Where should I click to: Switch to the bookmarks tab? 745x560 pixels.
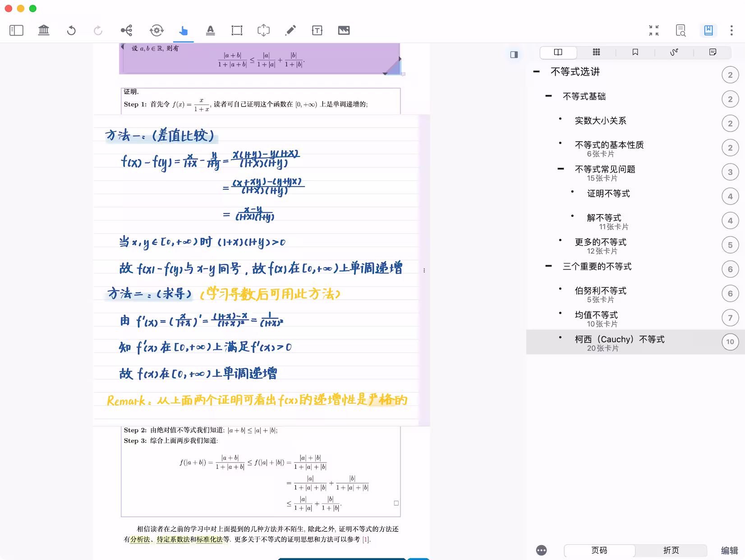(635, 52)
